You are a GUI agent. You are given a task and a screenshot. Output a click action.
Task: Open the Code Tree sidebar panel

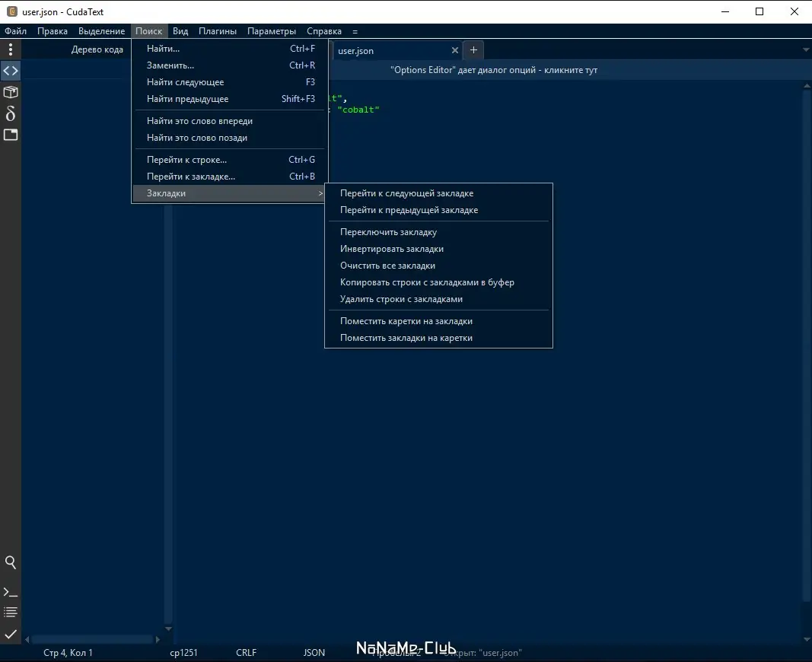[11, 70]
